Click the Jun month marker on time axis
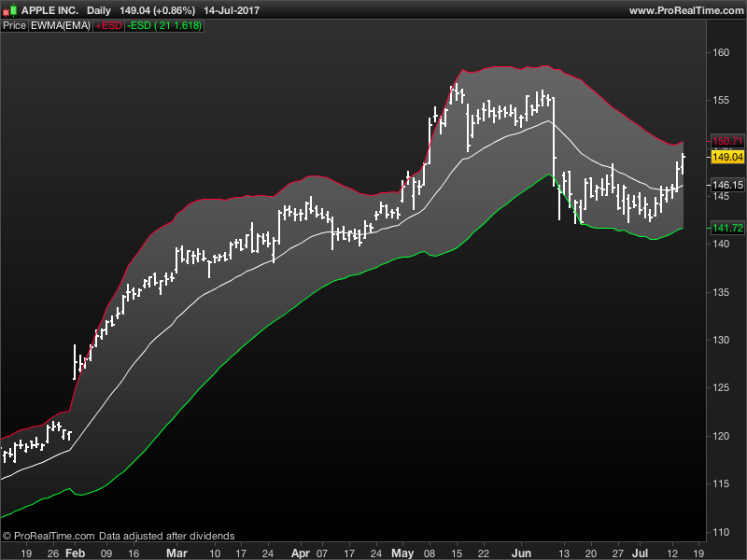Image resolution: width=747 pixels, height=560 pixels. [x=521, y=553]
